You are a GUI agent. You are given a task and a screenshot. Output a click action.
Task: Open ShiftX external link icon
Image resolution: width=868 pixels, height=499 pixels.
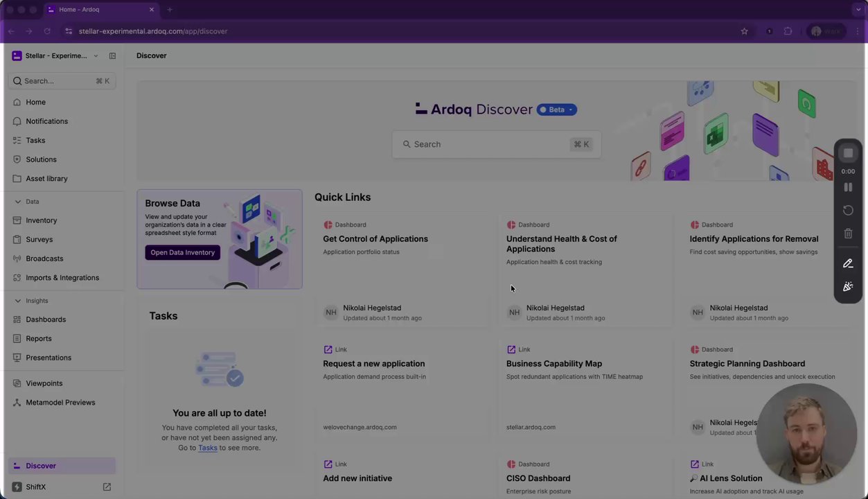107,487
